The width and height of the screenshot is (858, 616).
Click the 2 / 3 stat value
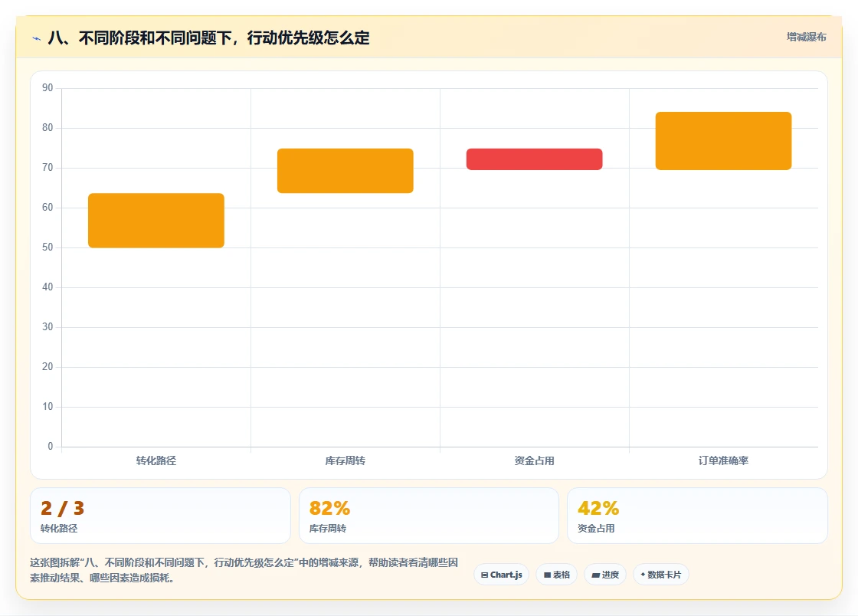tap(62, 508)
